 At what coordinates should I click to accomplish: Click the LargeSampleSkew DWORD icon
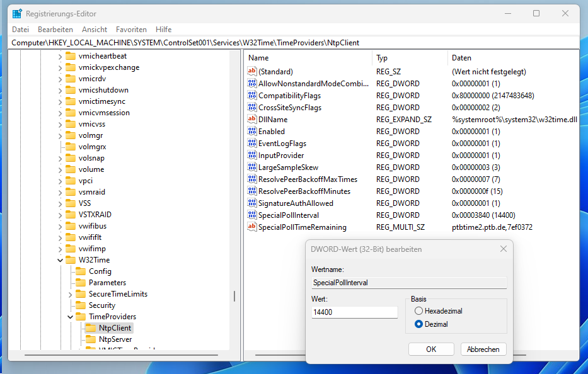[x=252, y=167]
